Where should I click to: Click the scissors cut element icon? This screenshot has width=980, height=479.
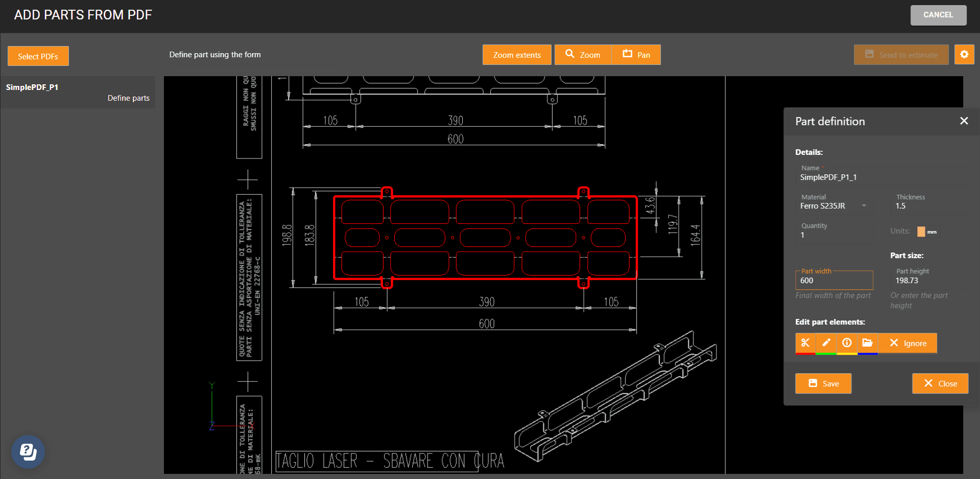[x=805, y=343]
